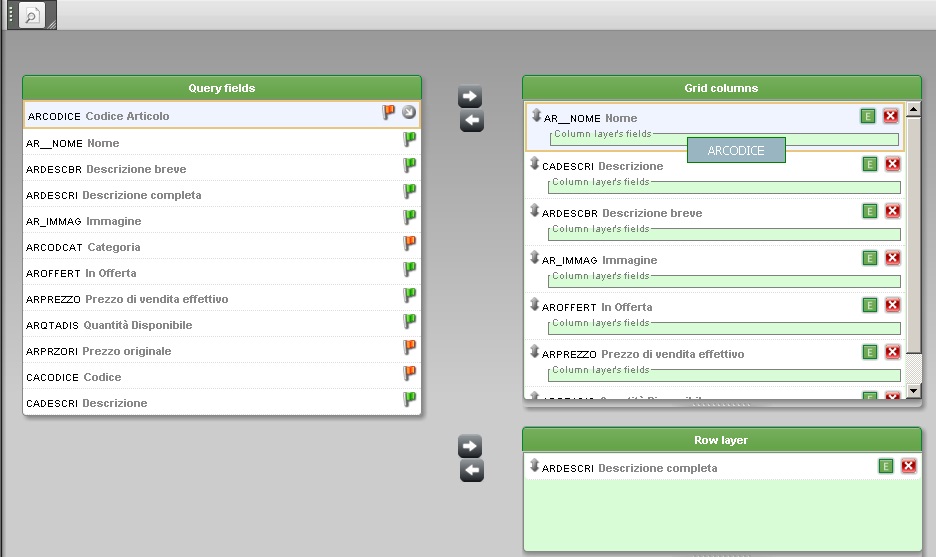Toggle the green flag on AROFFERT In Offerta
Image resolution: width=936 pixels, height=557 pixels.
(x=409, y=269)
